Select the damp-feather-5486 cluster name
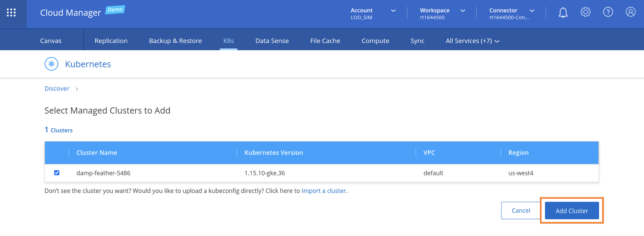The image size is (644, 236). pos(103,173)
